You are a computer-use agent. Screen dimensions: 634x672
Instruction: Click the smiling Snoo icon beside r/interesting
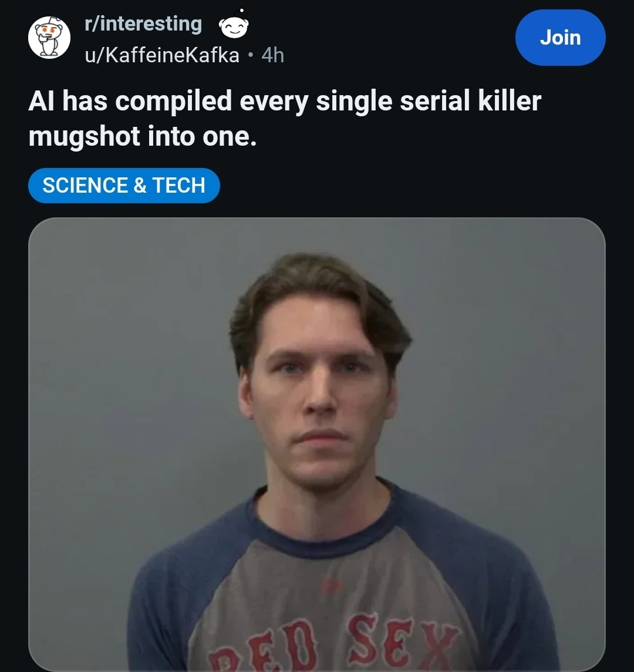(234, 25)
